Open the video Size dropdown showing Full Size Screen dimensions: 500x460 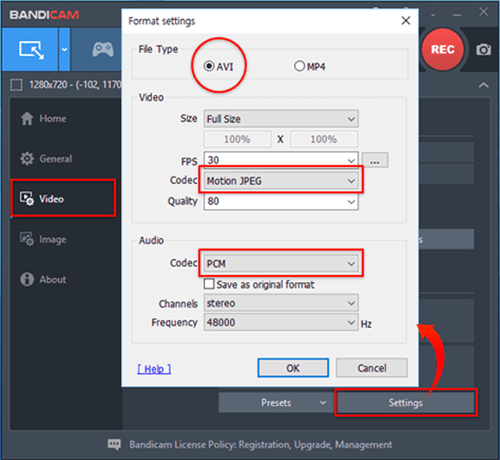coord(281,119)
